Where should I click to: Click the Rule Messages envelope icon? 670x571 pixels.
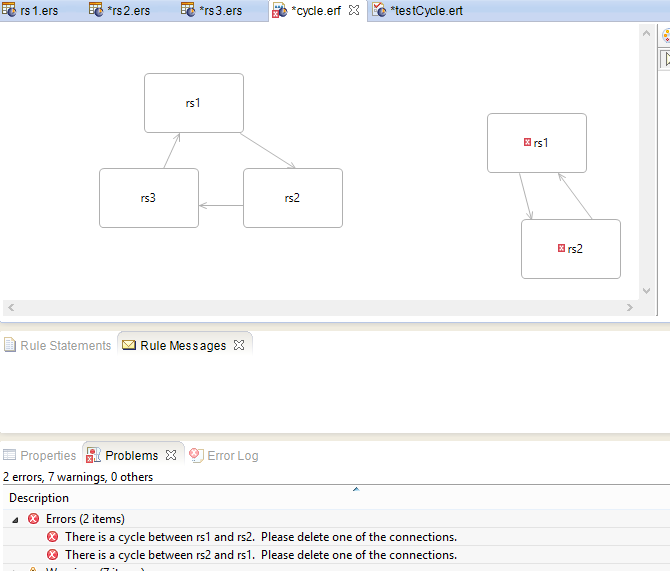(129, 344)
